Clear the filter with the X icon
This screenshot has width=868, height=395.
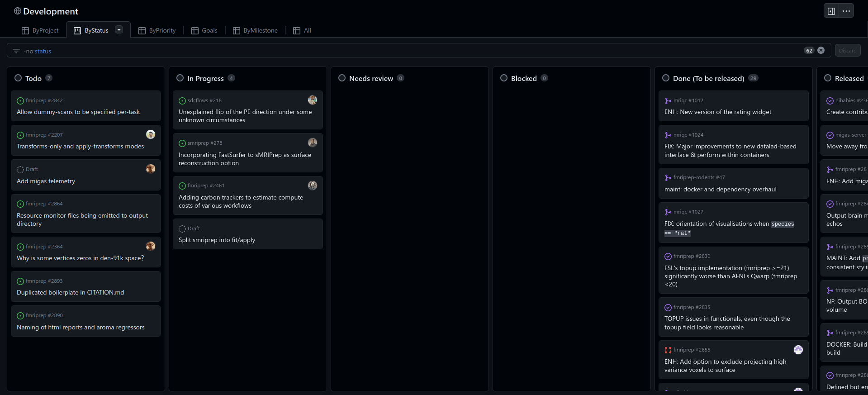point(821,50)
